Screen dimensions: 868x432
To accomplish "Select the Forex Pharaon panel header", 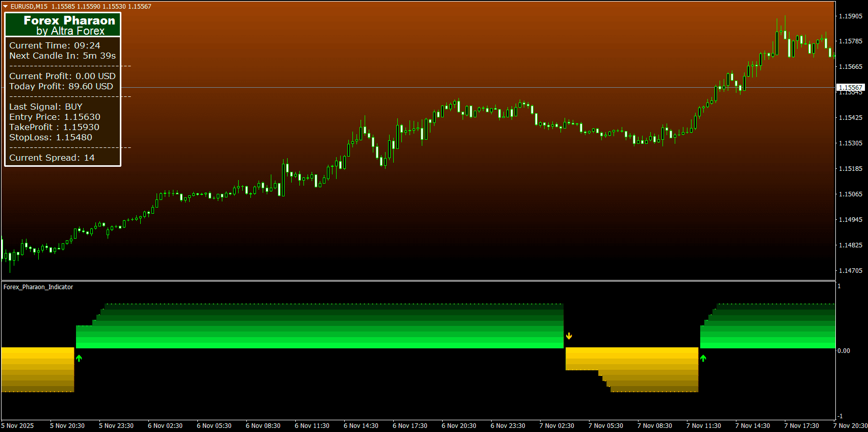I will 63,25.
